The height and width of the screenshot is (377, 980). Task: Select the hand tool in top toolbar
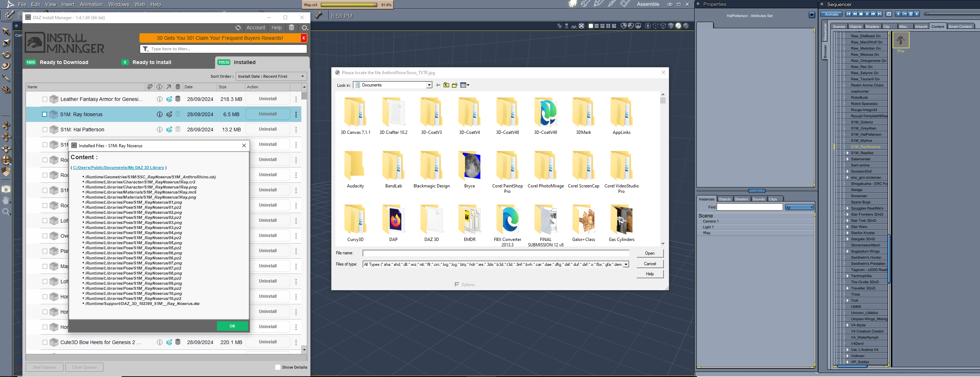click(573, 4)
